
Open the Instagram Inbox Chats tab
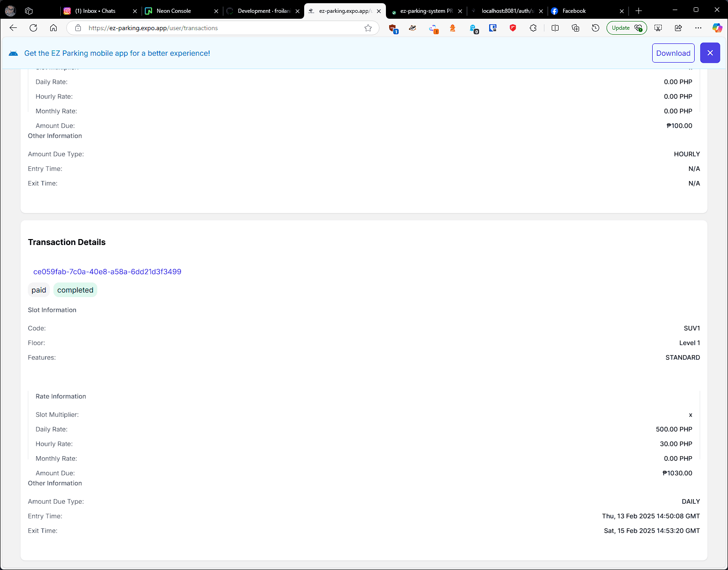pos(96,11)
